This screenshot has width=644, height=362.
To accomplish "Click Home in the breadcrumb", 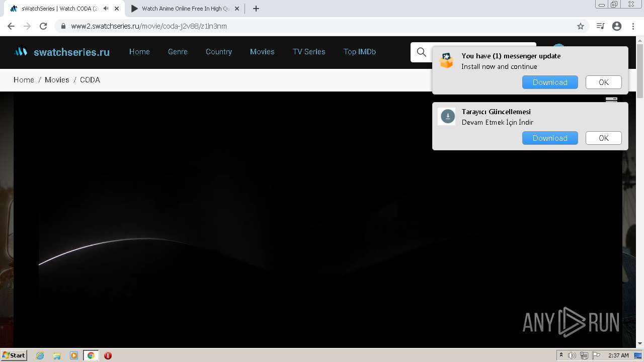I will 24,80.
